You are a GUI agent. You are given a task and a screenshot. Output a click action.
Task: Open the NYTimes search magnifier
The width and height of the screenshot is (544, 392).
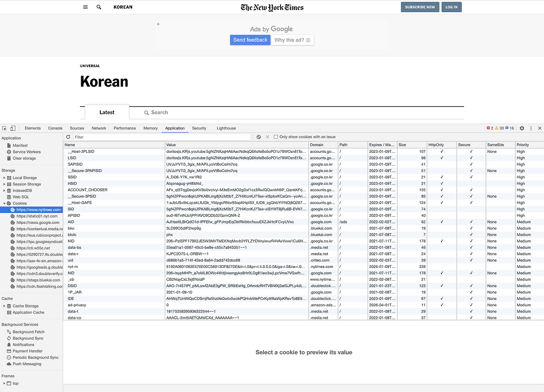tap(99, 7)
